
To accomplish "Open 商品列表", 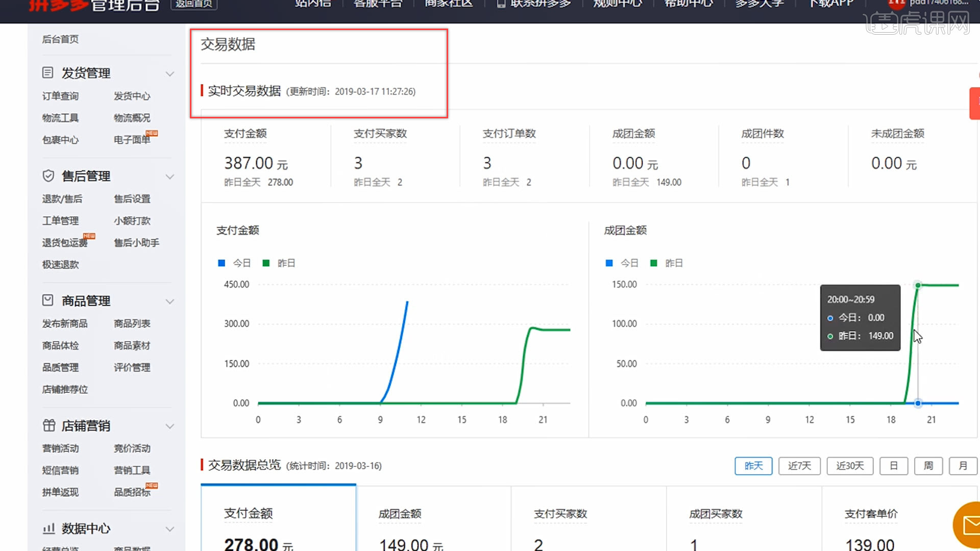I will 132,324.
